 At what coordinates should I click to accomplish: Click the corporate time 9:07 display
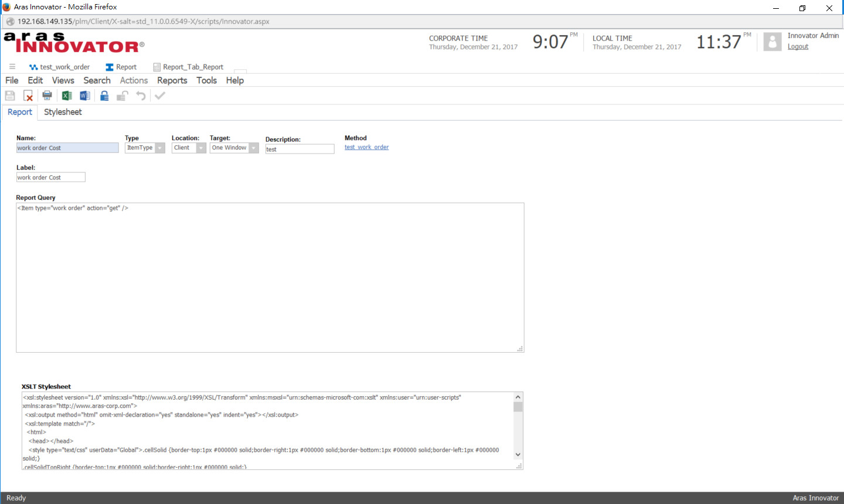550,42
